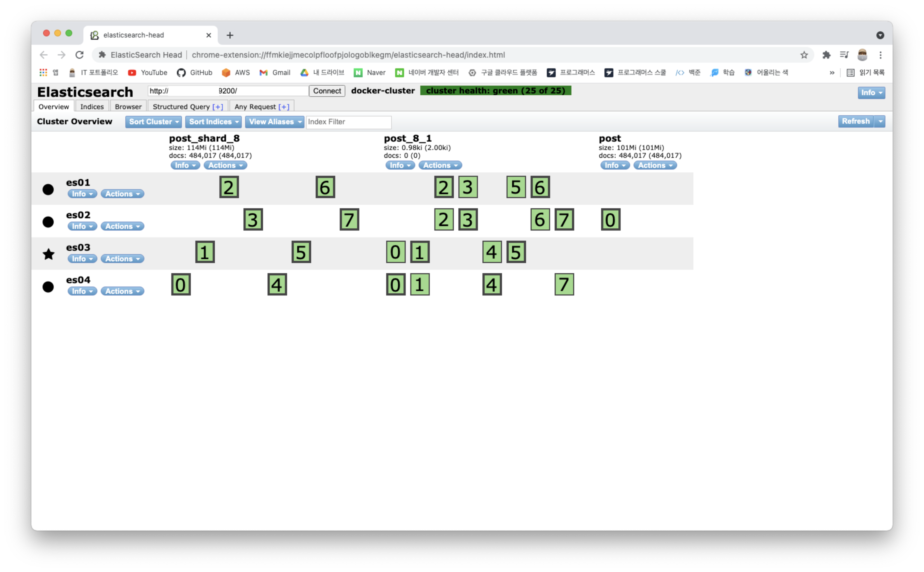This screenshot has width=924, height=572.
Task: Open Actions dropdown for node es02
Action: [123, 226]
